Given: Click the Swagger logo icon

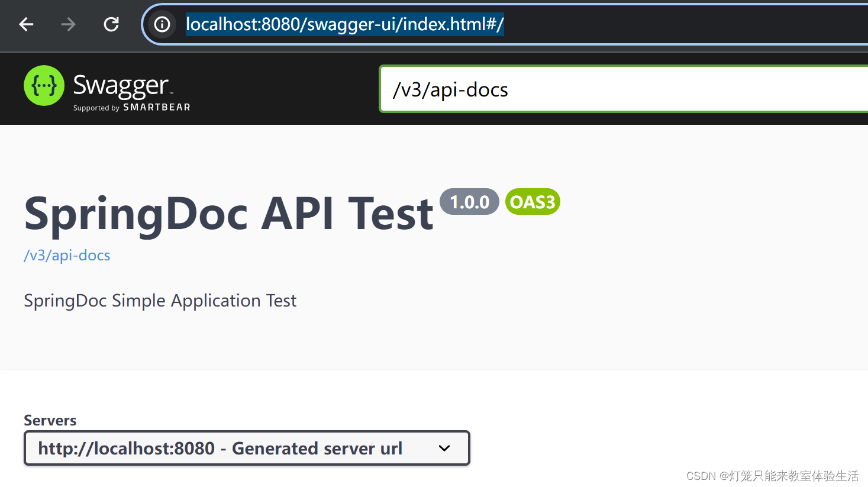Looking at the screenshot, I should coord(44,86).
